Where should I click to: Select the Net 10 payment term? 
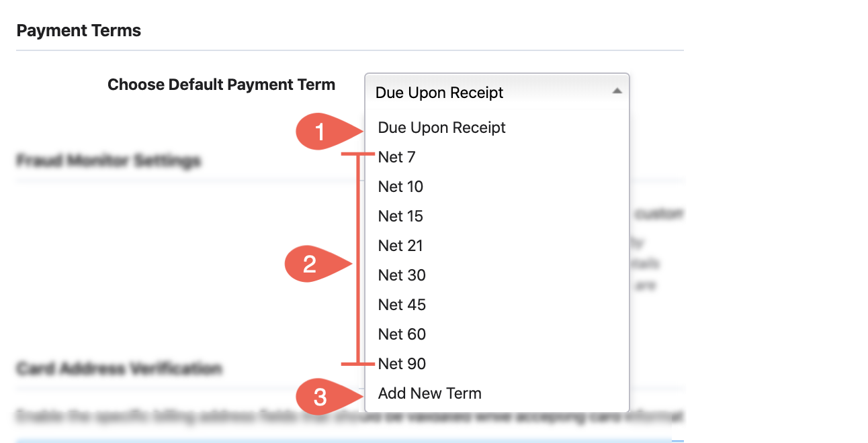pyautogui.click(x=497, y=187)
